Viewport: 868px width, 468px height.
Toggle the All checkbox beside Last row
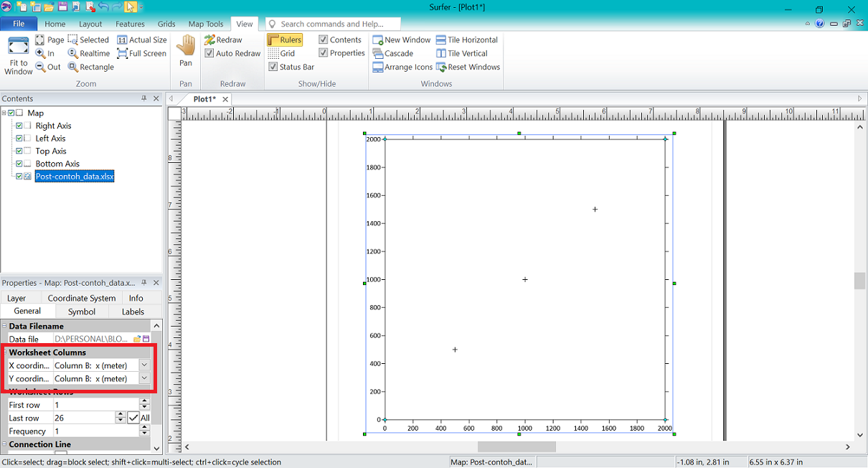pos(133,418)
